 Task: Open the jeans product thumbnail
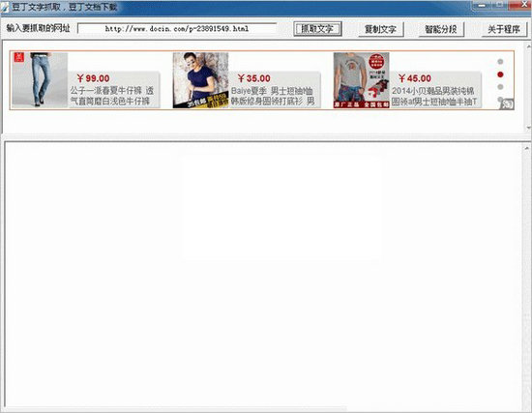pos(40,80)
